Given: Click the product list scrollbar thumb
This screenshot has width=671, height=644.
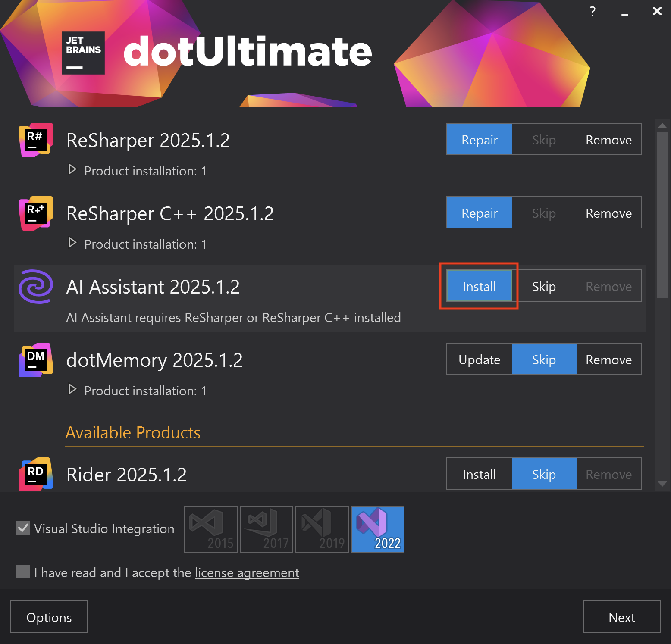Looking at the screenshot, I should [662, 215].
